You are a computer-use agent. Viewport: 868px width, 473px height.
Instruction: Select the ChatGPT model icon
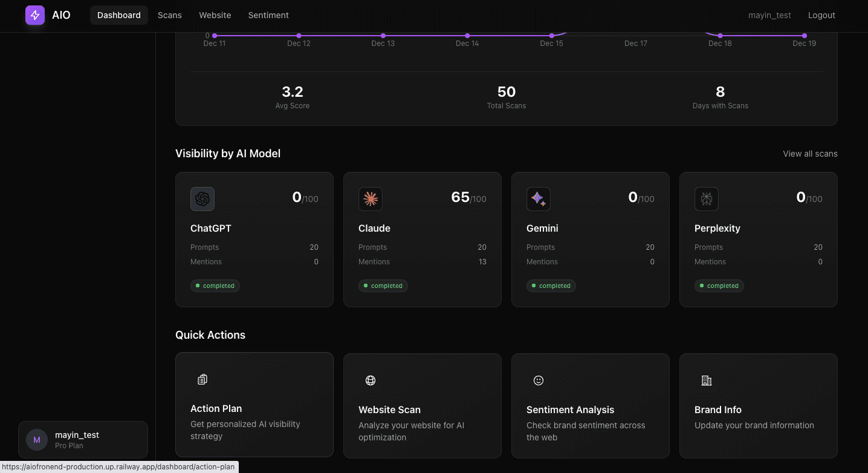(202, 198)
